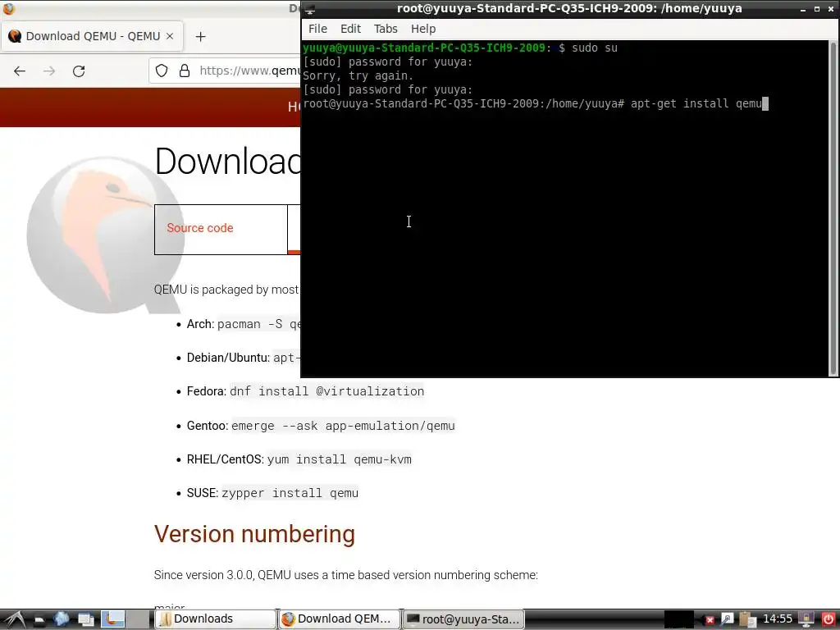The width and height of the screenshot is (840, 630).
Task: Click the SUSE zypper install command
Action: point(290,493)
